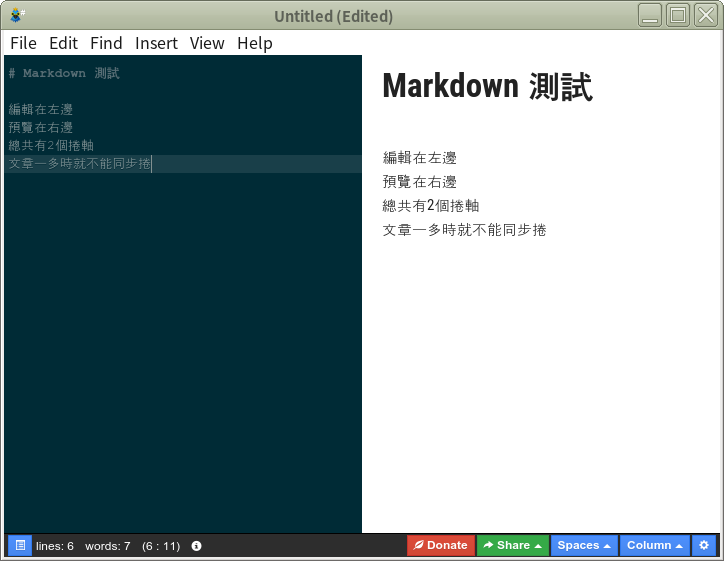Open the Find menu

click(x=106, y=43)
